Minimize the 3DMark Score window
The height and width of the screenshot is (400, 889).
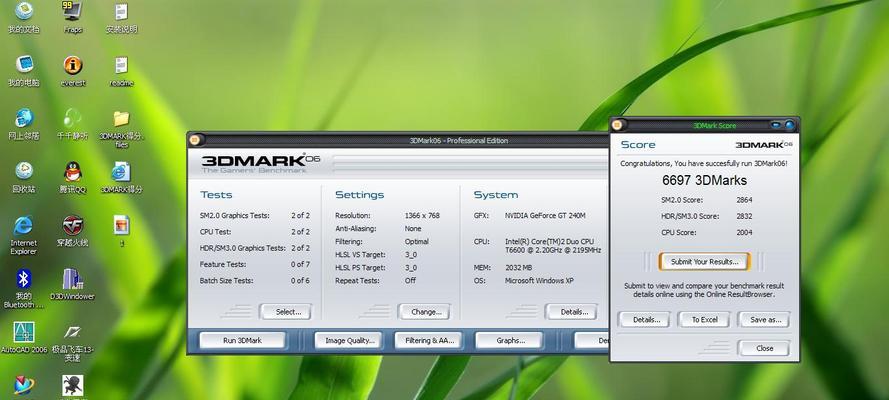click(776, 125)
